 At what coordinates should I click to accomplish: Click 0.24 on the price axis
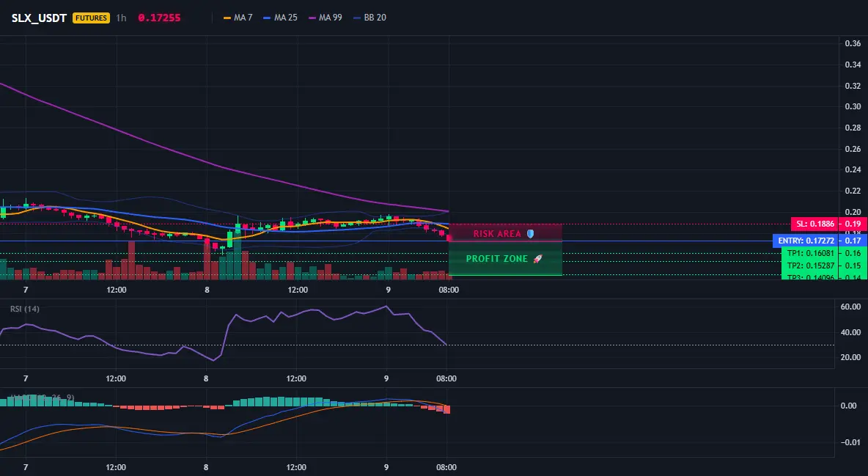click(853, 170)
